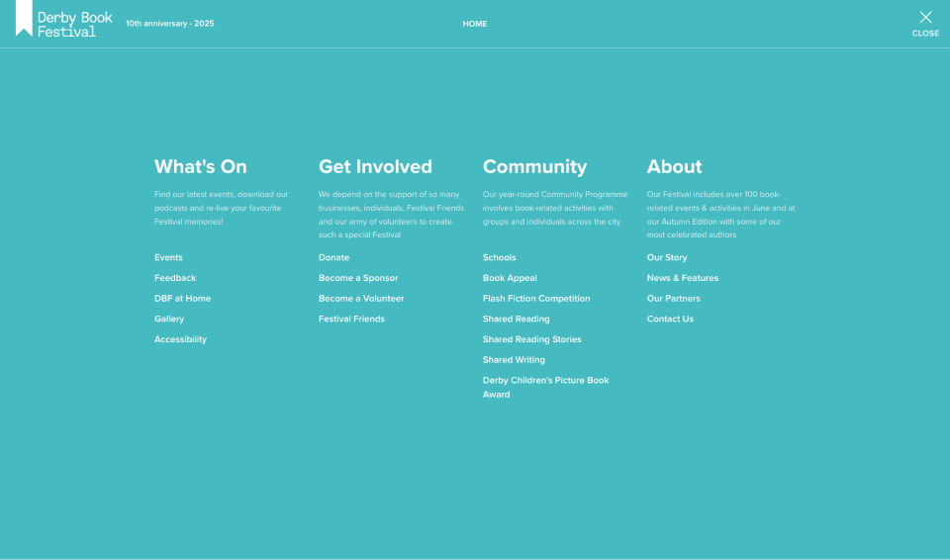Select the Contact Us link

tap(670, 319)
